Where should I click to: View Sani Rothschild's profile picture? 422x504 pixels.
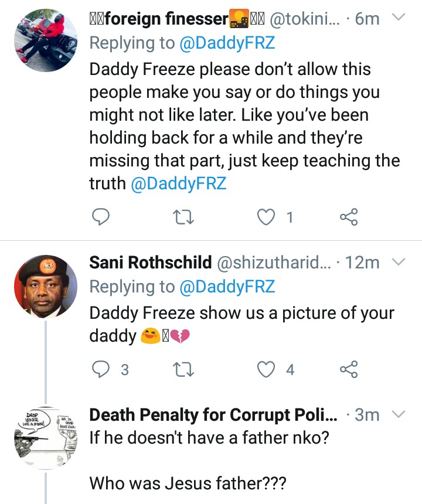[x=45, y=285]
